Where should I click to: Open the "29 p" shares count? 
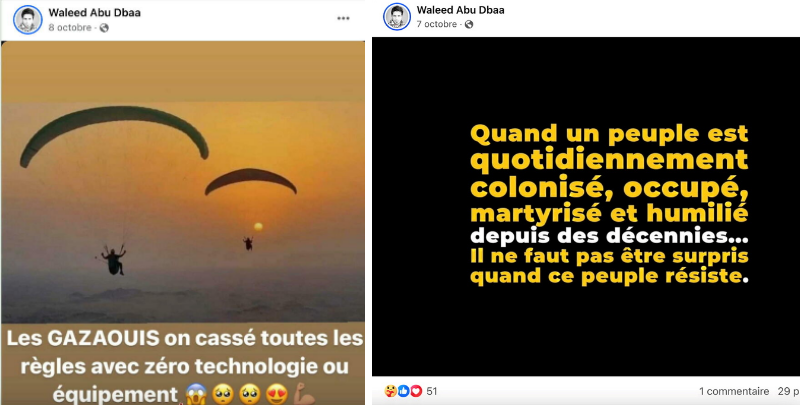[789, 391]
